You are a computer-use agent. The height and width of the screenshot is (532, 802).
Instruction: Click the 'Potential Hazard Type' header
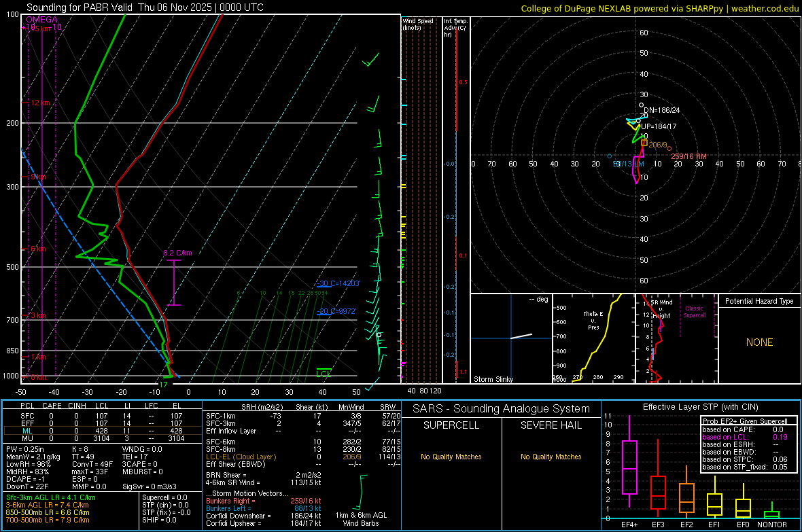(759, 301)
